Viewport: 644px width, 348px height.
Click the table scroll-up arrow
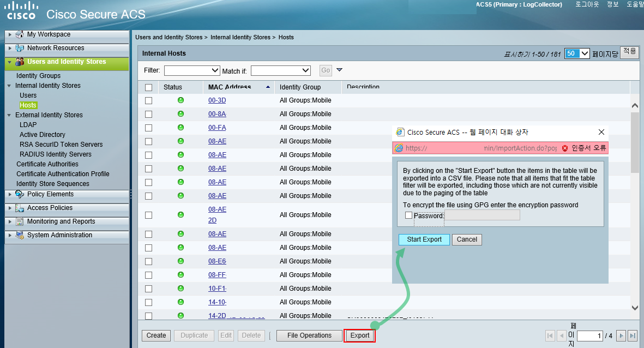pyautogui.click(x=635, y=106)
